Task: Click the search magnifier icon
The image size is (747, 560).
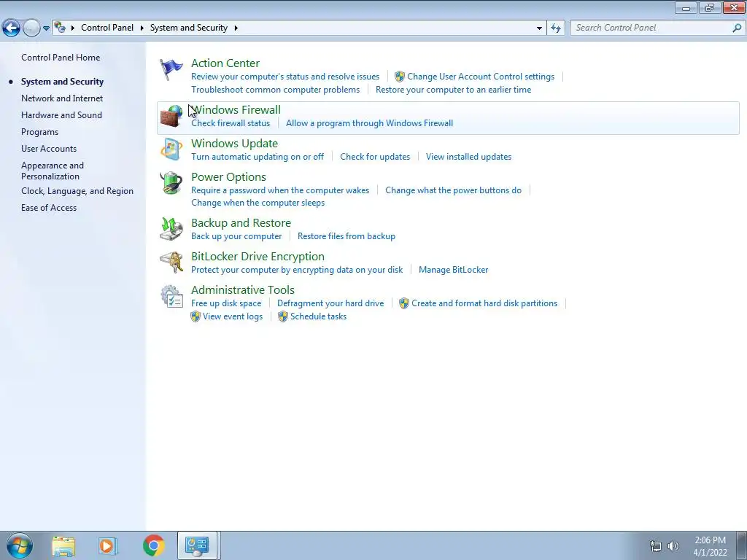Action: click(737, 28)
